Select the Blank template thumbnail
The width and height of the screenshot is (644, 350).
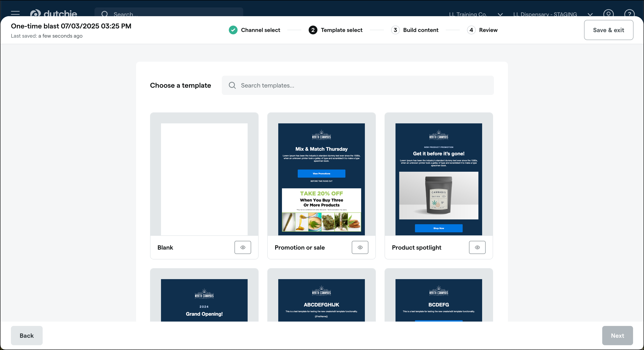(x=204, y=179)
